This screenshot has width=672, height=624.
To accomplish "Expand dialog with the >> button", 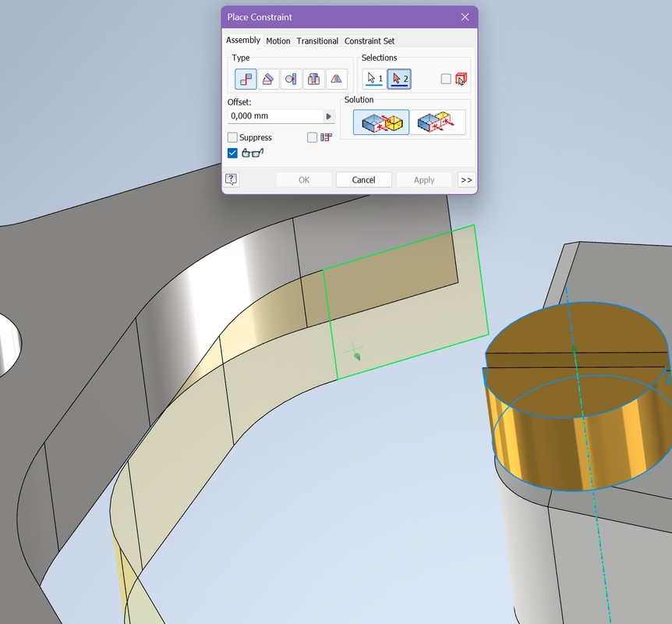I will tap(467, 179).
